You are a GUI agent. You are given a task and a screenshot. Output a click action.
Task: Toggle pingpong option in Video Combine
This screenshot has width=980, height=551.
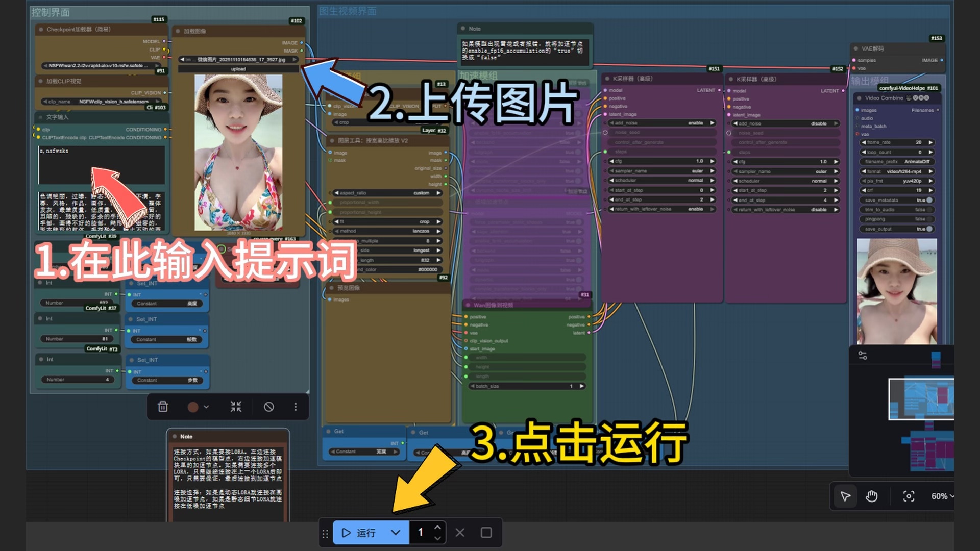click(x=929, y=219)
